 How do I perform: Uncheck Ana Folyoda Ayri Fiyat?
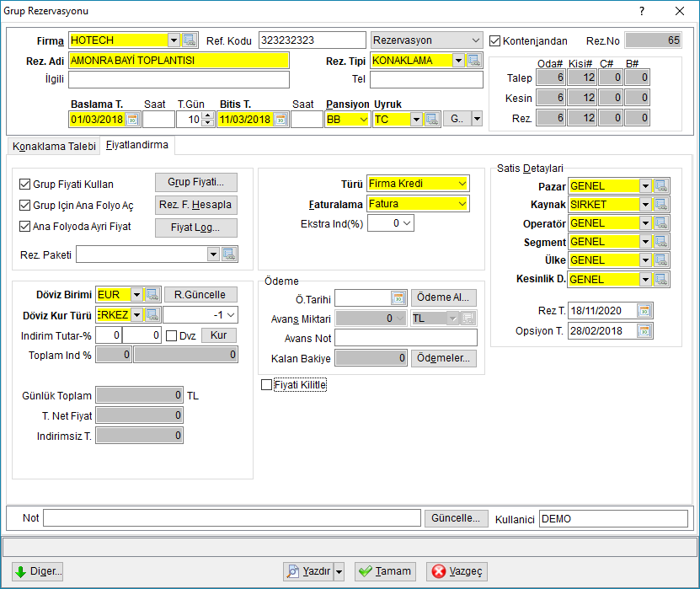click(24, 227)
